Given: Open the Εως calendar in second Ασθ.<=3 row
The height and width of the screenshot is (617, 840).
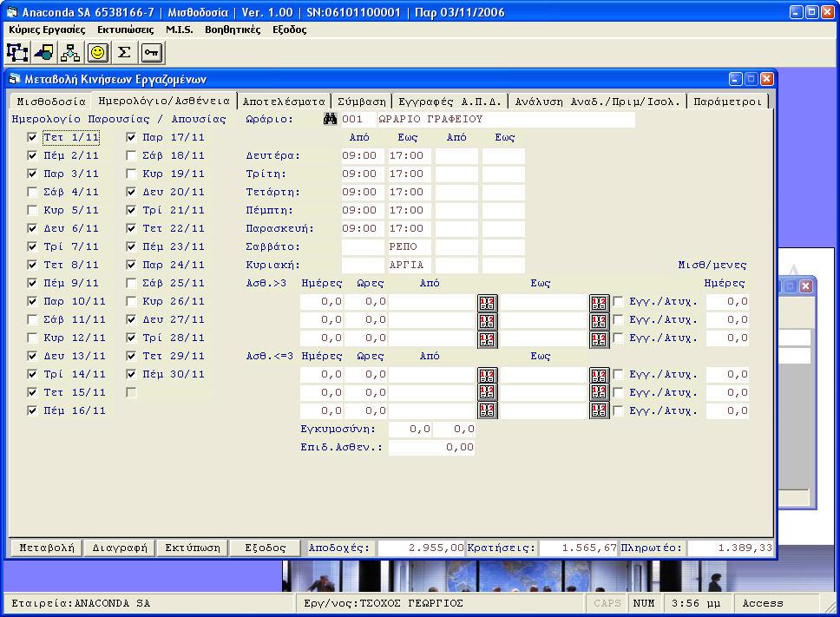Looking at the screenshot, I should (599, 392).
